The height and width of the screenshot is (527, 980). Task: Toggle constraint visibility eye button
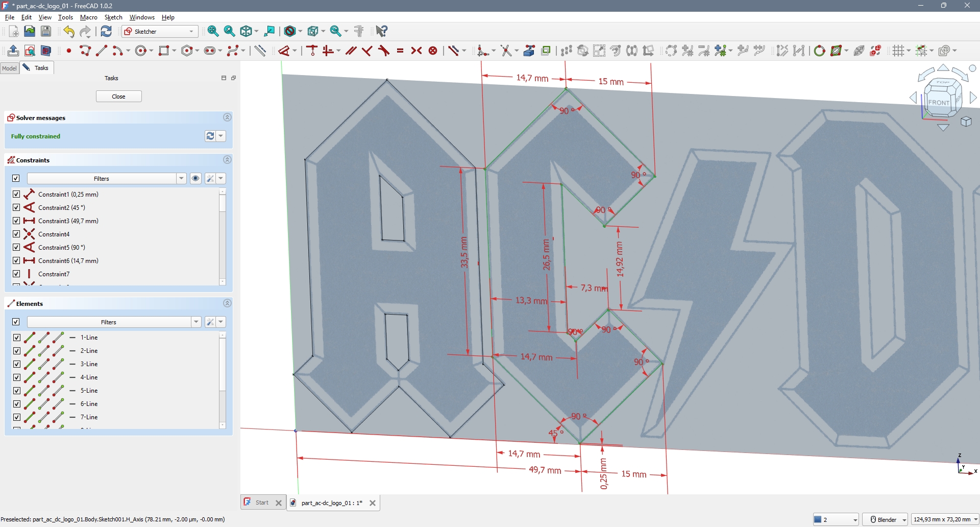pos(195,178)
